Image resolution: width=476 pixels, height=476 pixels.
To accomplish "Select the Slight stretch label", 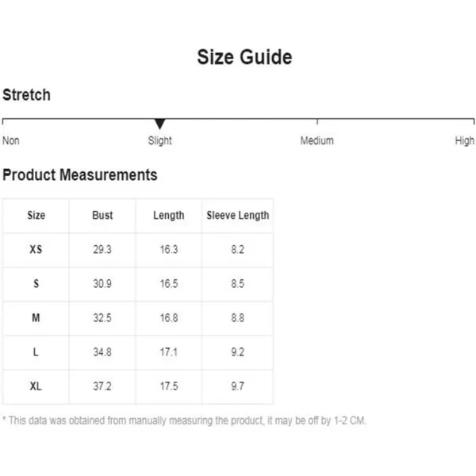I will tap(159, 141).
